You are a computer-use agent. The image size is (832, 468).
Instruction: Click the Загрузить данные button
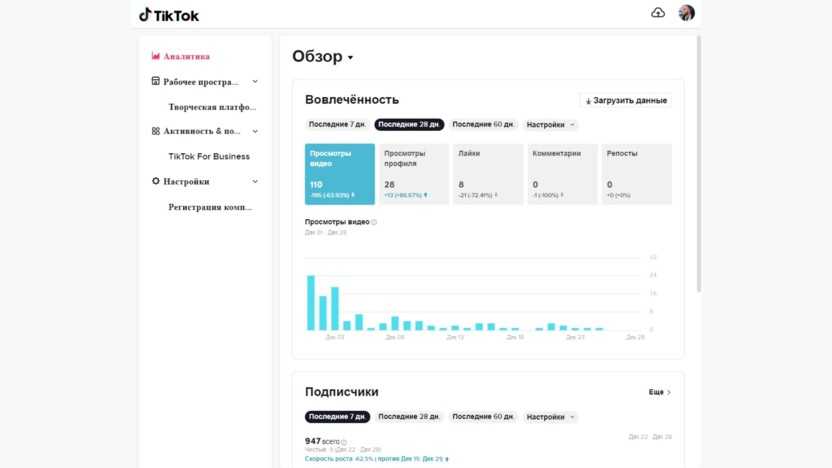click(626, 101)
